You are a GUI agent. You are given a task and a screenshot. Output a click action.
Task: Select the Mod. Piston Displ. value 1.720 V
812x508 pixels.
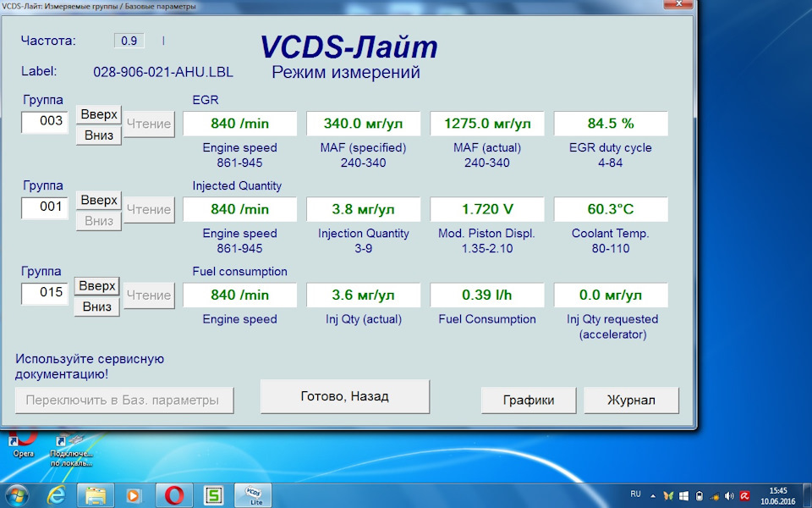click(x=487, y=209)
